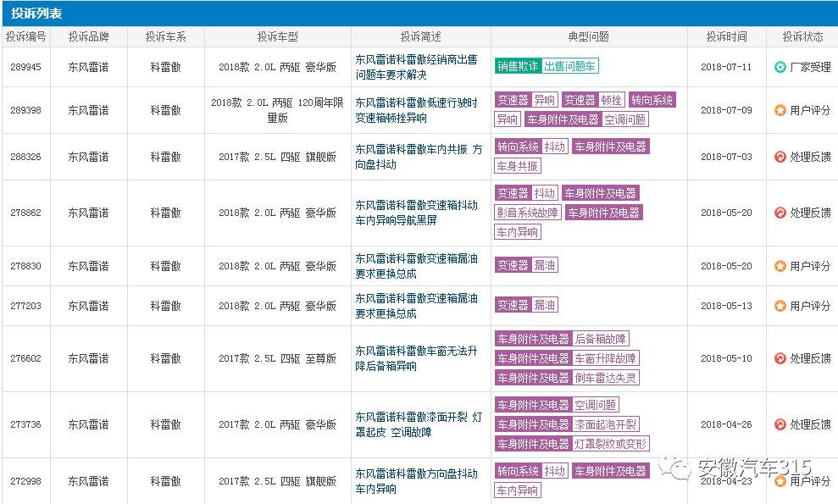Click the green 厂家受理 status icon for complaint 289945

point(781,67)
